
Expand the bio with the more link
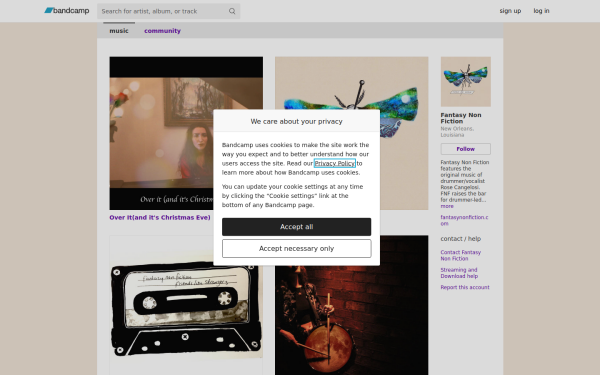[447, 206]
